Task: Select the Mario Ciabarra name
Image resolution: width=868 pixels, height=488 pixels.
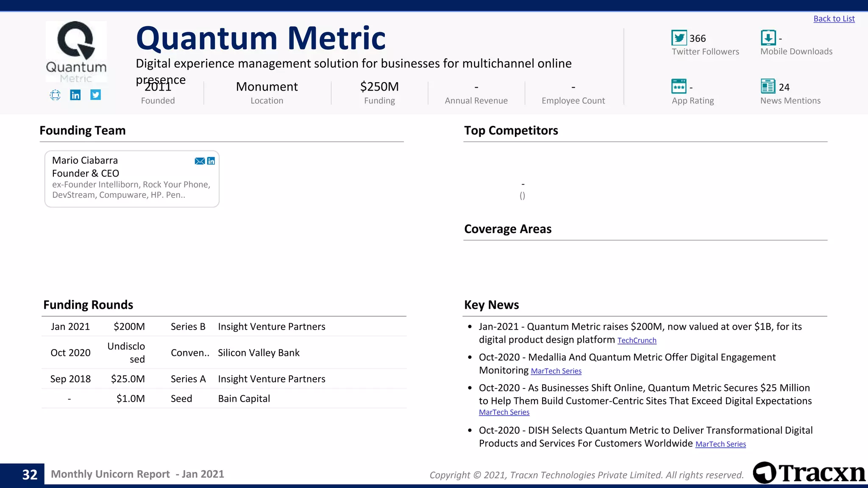Action: 85,161
